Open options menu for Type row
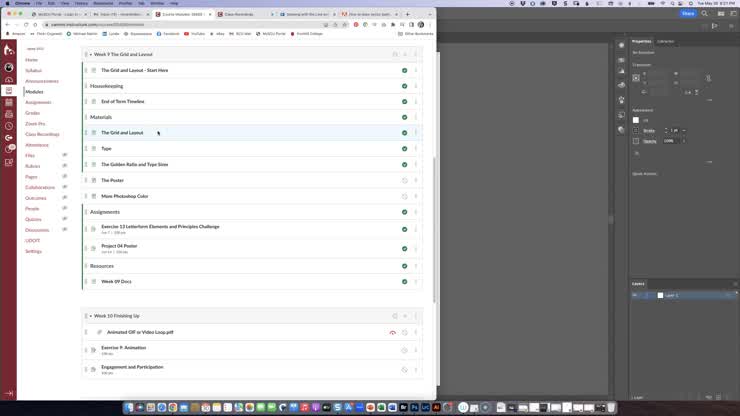The height and width of the screenshot is (416, 740). [416, 149]
